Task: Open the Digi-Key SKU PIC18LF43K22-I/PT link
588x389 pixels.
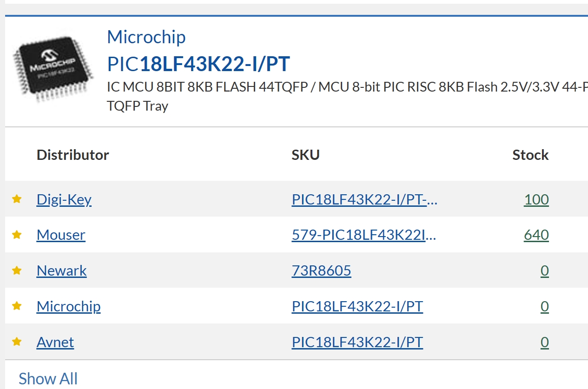Action: coord(365,199)
